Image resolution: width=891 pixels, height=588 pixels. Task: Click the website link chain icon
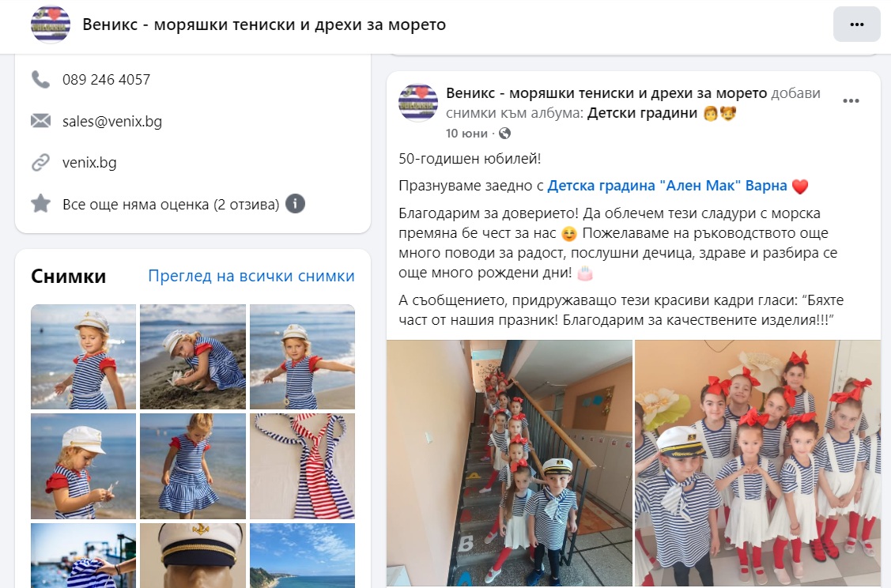(40, 163)
